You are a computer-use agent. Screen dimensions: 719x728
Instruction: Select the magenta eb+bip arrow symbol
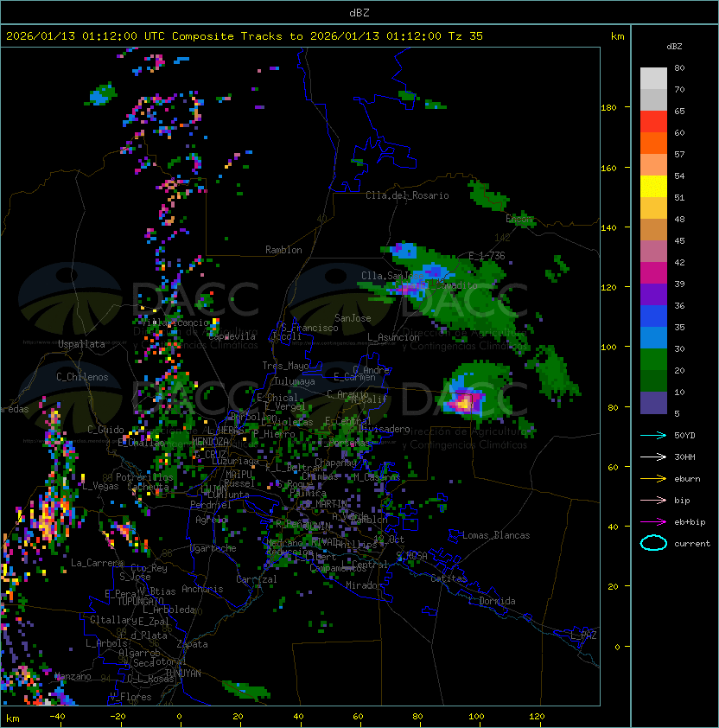(x=653, y=521)
